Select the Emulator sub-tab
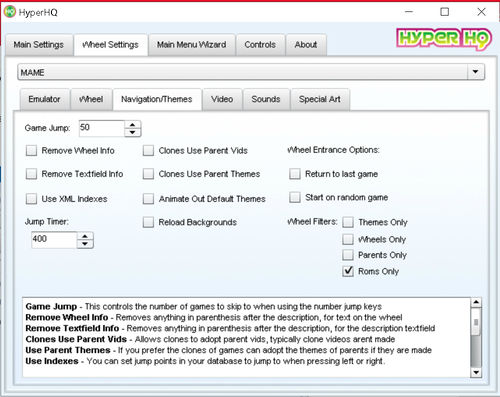This screenshot has height=397, width=500. tap(44, 99)
